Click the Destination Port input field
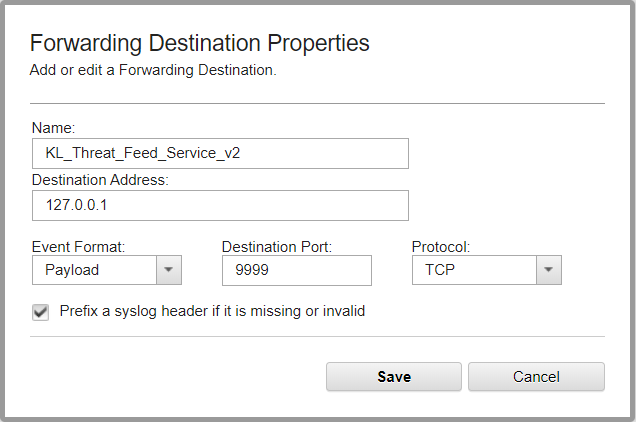This screenshot has height=422, width=636. click(296, 270)
